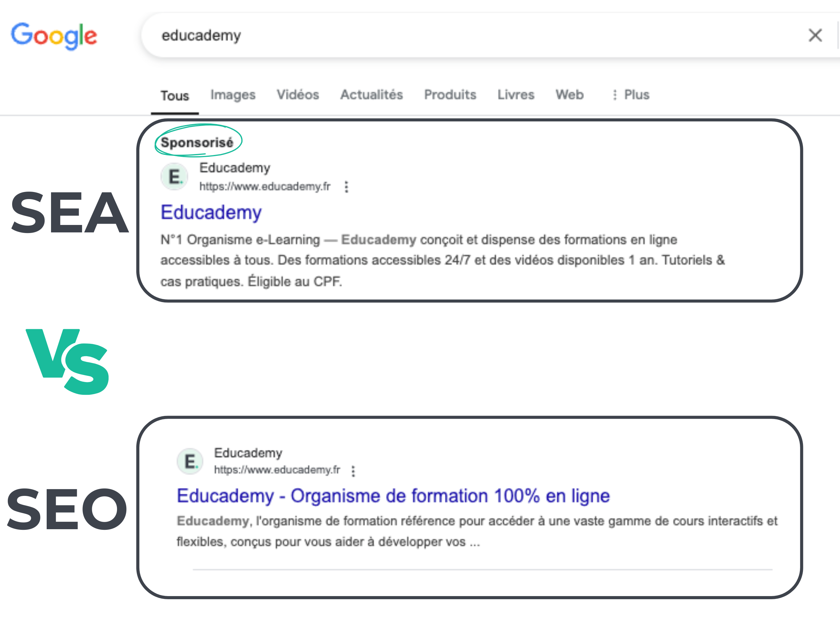Click the Sponsorisé label

197,143
